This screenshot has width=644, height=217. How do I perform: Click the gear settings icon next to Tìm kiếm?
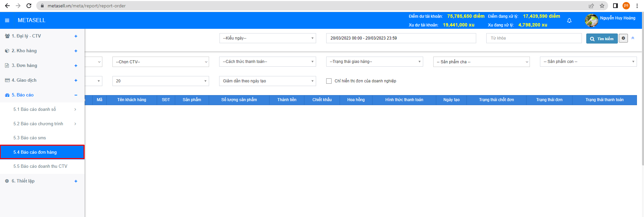(x=623, y=38)
